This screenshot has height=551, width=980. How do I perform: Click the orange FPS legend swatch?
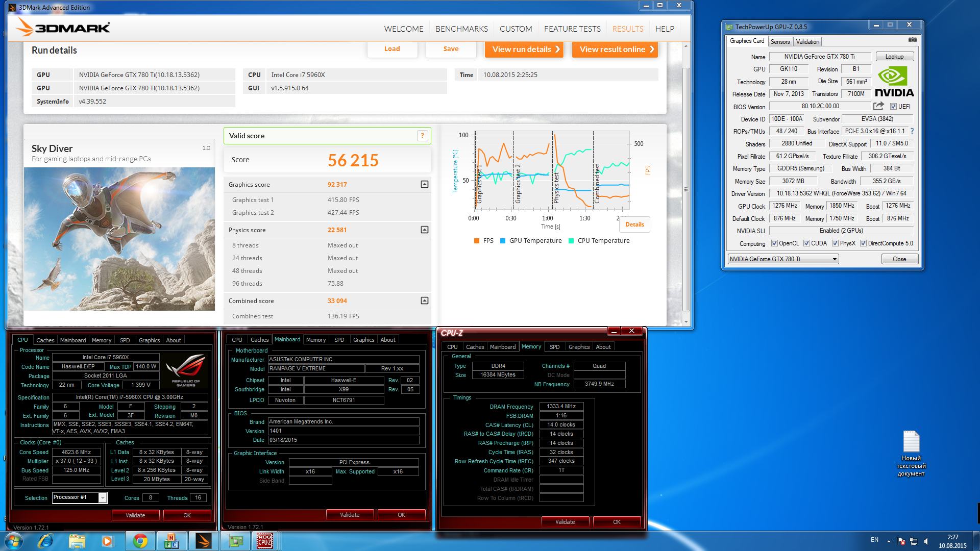(x=477, y=241)
